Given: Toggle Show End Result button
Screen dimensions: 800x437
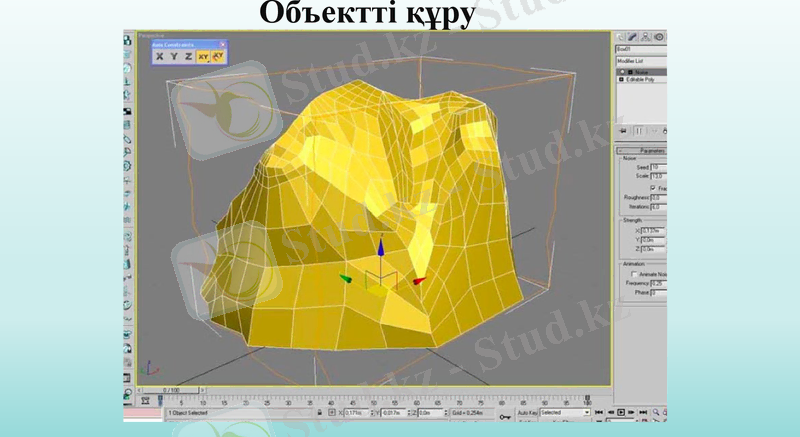Looking at the screenshot, I should tap(639, 131).
